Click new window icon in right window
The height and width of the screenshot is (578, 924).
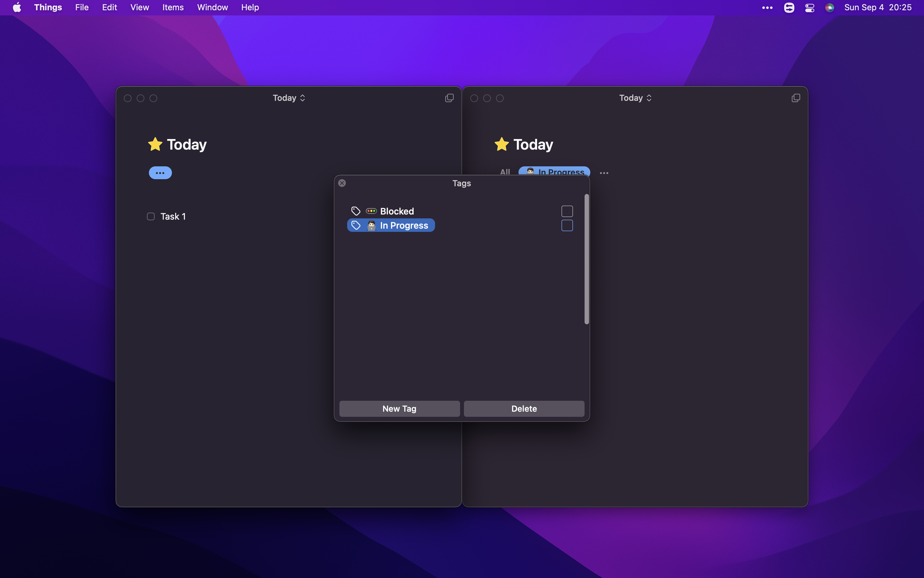pyautogui.click(x=796, y=98)
